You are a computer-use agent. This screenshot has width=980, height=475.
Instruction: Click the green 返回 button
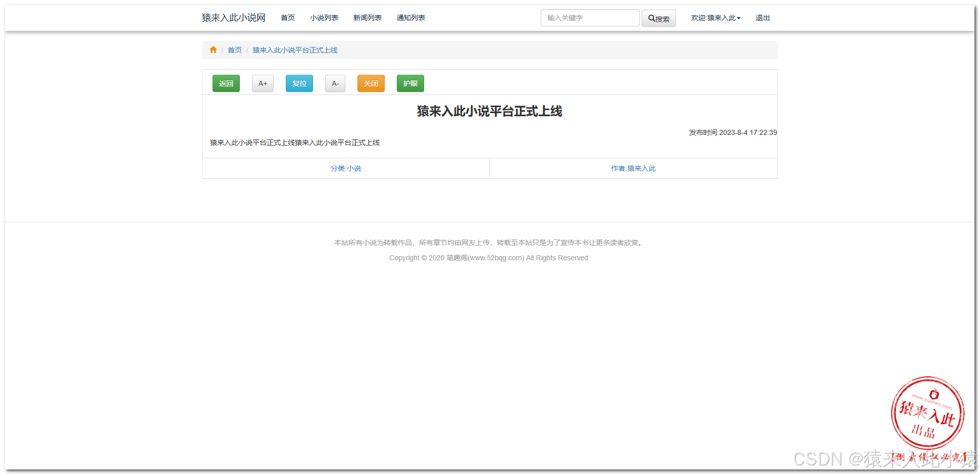(226, 83)
